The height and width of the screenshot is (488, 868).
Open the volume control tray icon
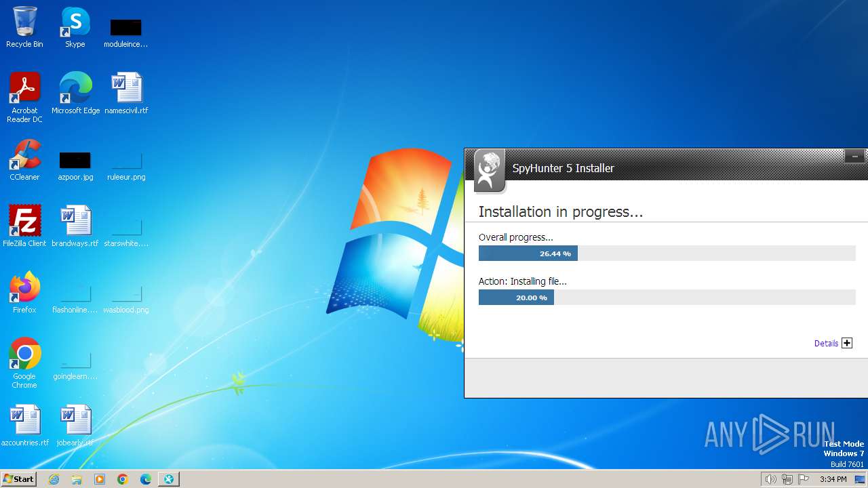[x=770, y=479]
